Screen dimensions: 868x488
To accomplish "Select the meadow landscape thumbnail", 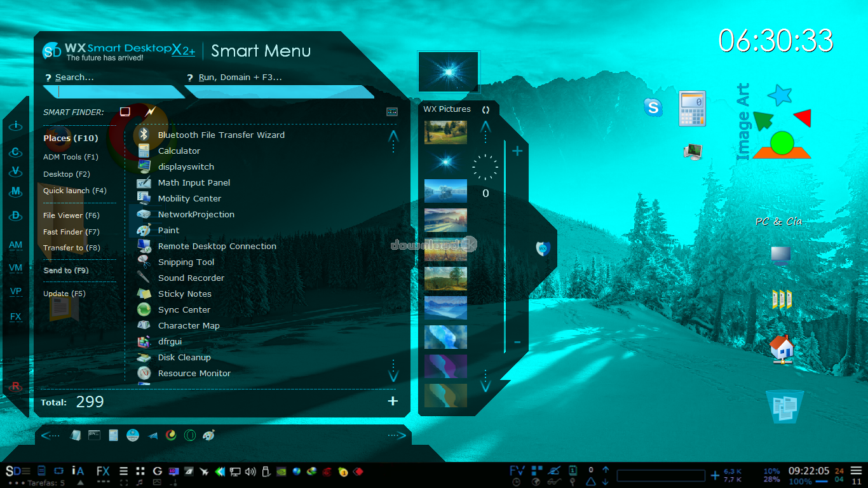I will [445, 133].
